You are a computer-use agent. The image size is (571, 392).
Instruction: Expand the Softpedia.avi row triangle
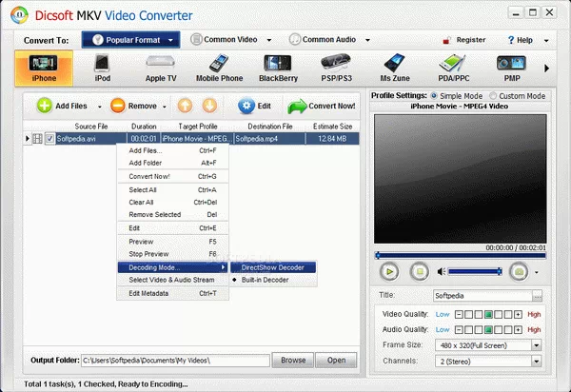click(x=28, y=139)
